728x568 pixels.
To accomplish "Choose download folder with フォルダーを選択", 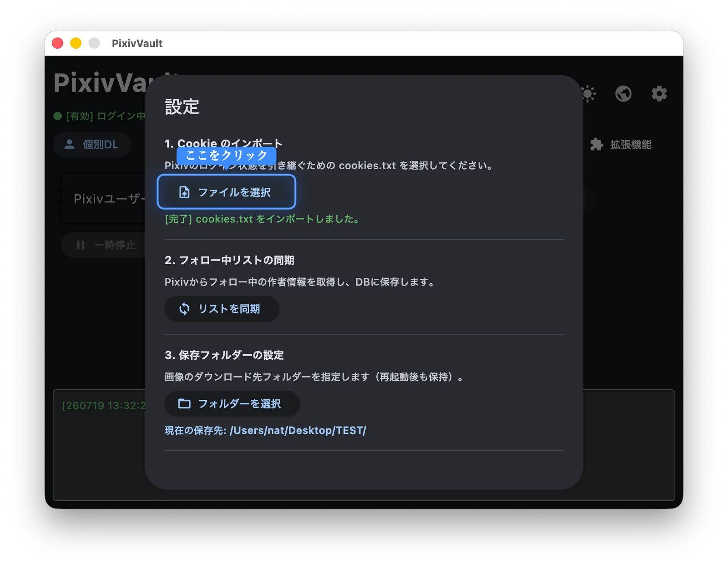I will (x=232, y=403).
